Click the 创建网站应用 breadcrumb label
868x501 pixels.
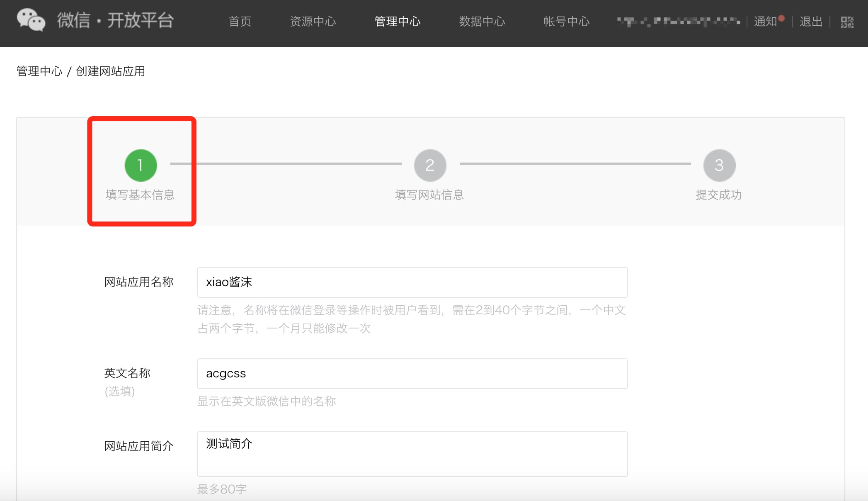click(110, 71)
